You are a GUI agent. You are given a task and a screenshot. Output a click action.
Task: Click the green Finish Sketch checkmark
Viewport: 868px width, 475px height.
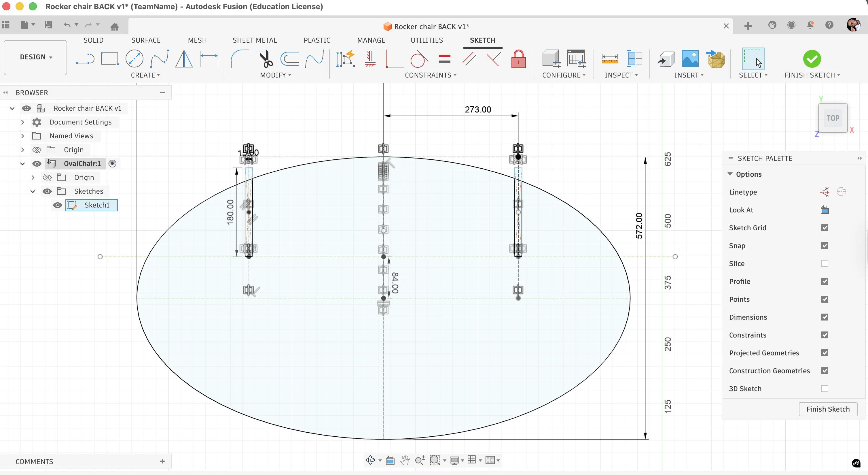coord(812,59)
